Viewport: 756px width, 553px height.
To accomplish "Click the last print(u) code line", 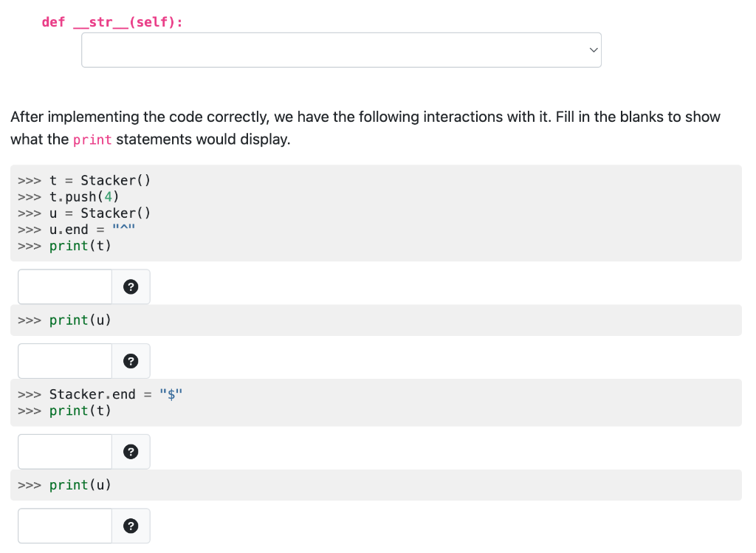I will tap(80, 485).
